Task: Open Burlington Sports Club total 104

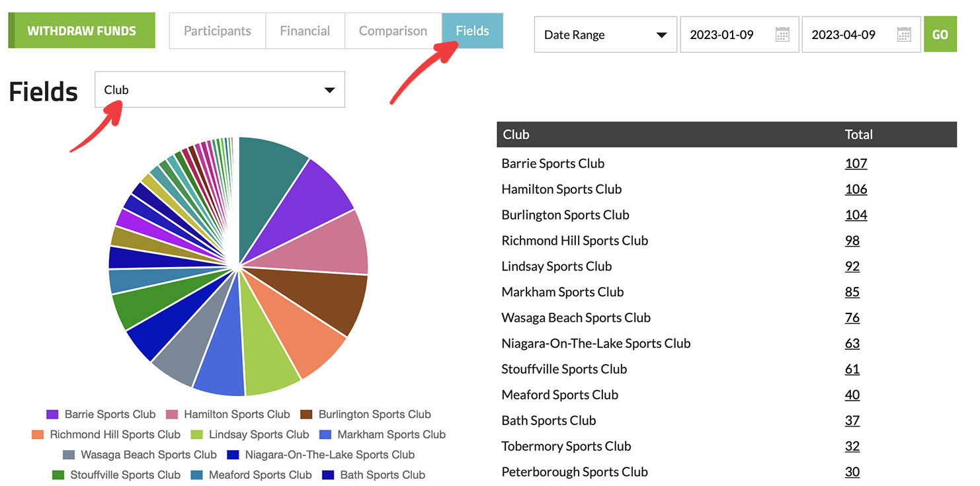Action: tap(856, 215)
